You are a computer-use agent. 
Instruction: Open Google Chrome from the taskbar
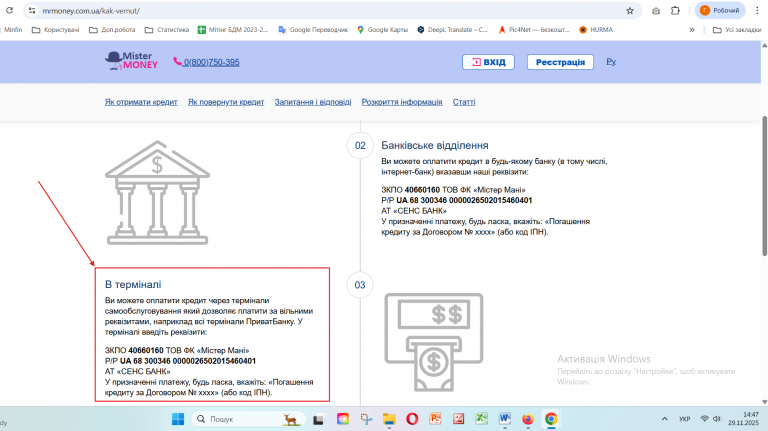(551, 419)
